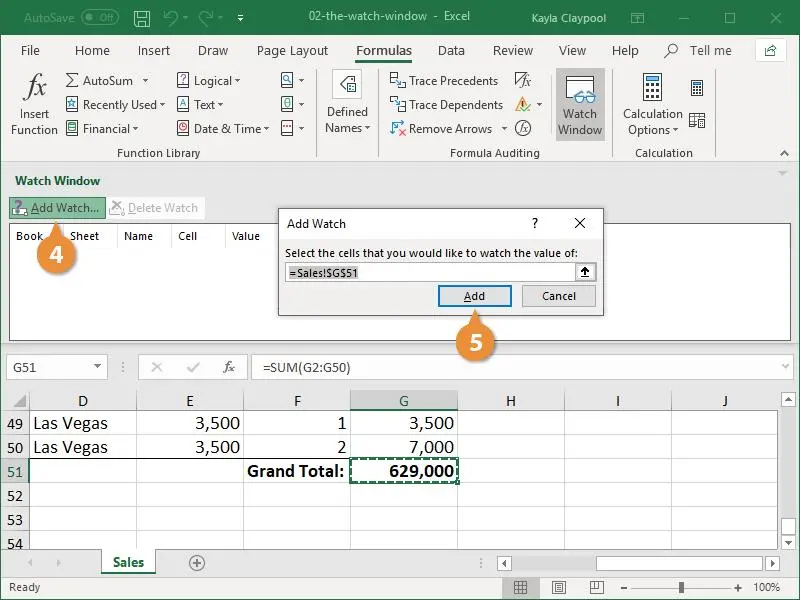The image size is (800, 600).
Task: Click the zoom out minus button
Action: coord(623,588)
